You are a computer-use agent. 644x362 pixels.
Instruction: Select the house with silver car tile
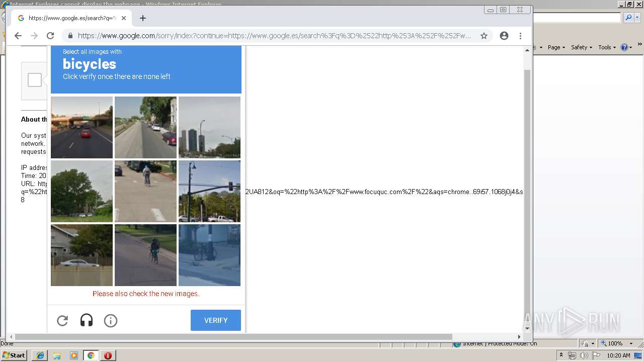pyautogui.click(x=82, y=255)
